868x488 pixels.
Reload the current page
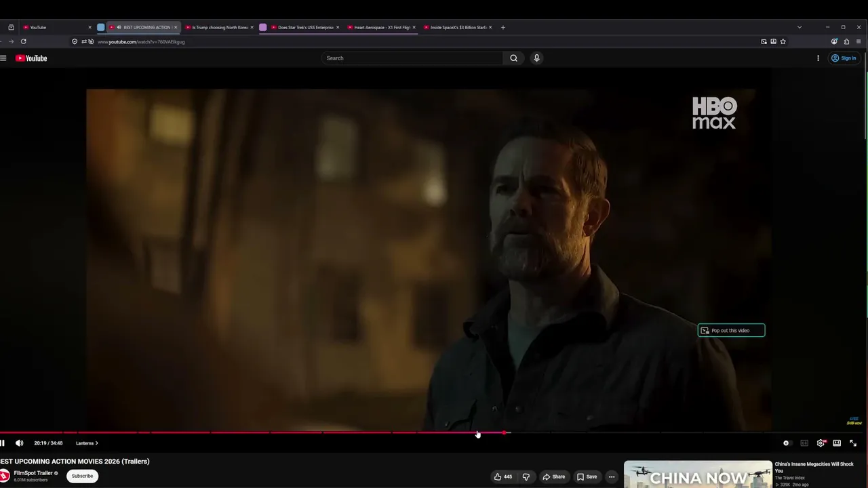click(23, 41)
